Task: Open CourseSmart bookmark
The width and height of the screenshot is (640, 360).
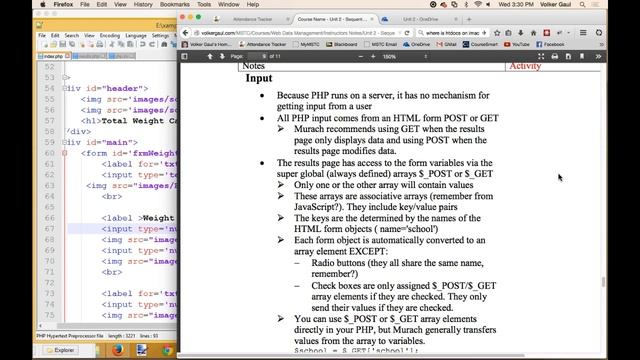Action: [x=480, y=44]
